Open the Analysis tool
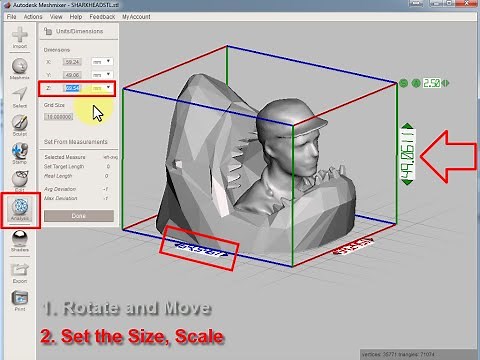480x360 pixels. (20, 209)
